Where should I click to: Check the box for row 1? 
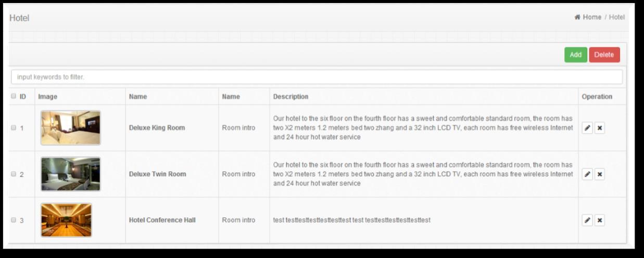tap(13, 128)
